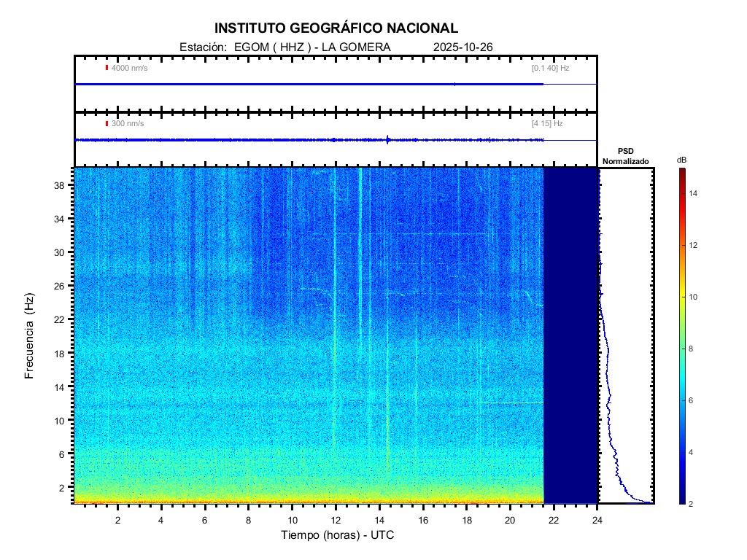Click the title INSTITUTO GEOGRÁFICO NACIONAL
This screenshot has width=747, height=560.
(336, 28)
